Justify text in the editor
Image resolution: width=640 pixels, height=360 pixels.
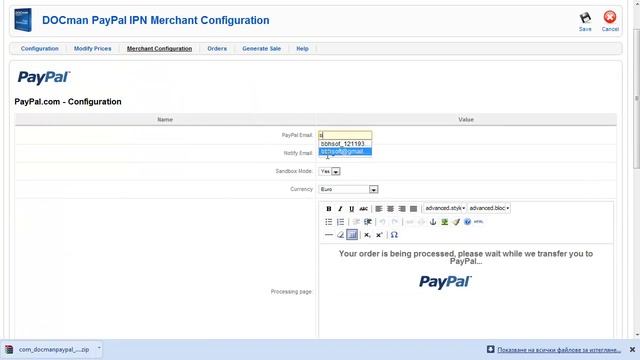point(413,209)
